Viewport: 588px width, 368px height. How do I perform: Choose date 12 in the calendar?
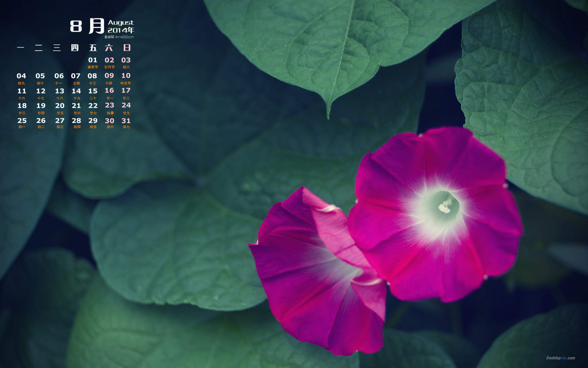pyautogui.click(x=41, y=91)
